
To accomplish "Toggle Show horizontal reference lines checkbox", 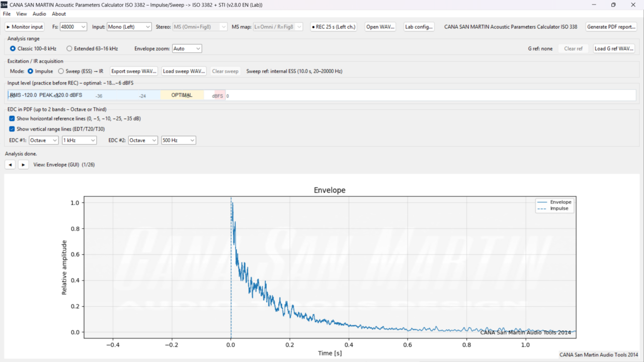I will [12, 119].
